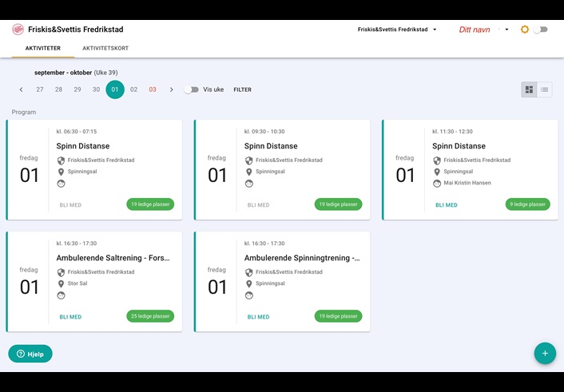Go to previous week with left chevron
Viewport: 564px width, 392px height.
click(22, 89)
